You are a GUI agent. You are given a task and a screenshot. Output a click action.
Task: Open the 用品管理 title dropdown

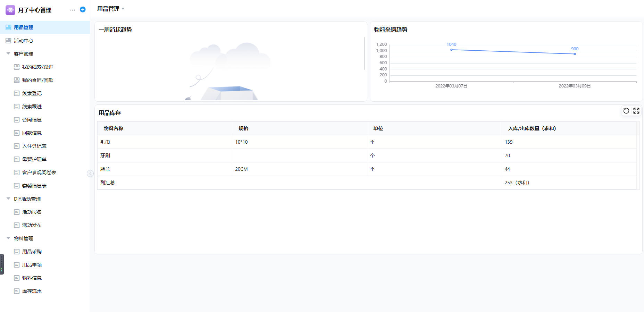pos(123,9)
